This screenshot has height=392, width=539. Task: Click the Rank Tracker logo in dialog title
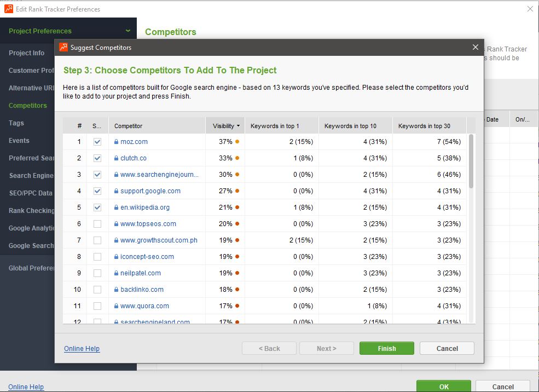pos(63,48)
